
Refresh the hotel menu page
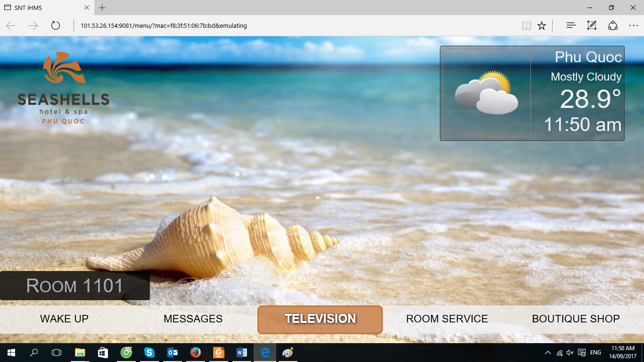click(x=55, y=25)
